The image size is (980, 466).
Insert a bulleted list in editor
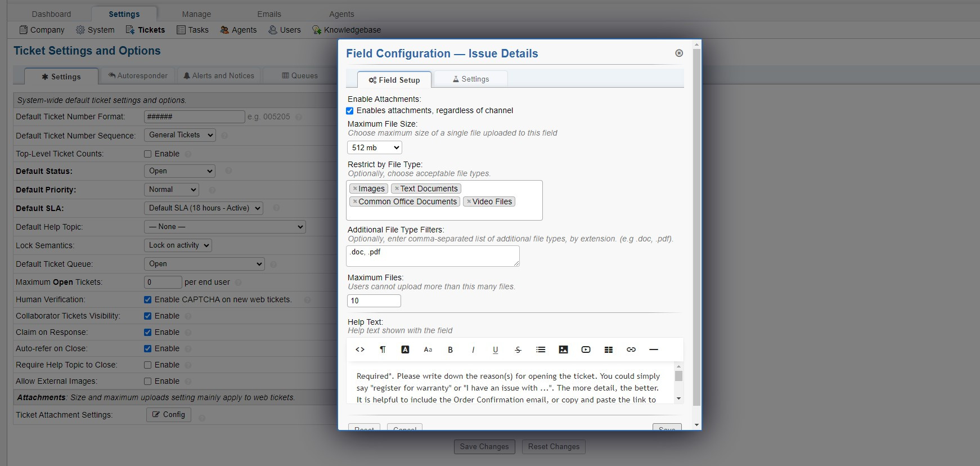pyautogui.click(x=541, y=349)
